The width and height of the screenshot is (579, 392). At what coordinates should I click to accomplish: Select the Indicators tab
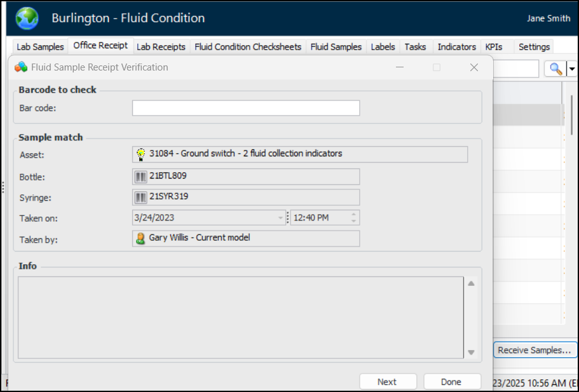pos(457,47)
